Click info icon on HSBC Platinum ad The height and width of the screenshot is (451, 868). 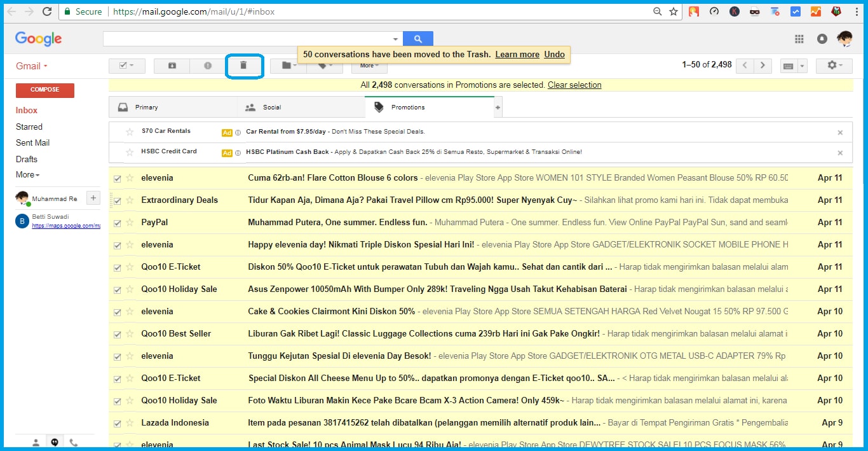238,153
